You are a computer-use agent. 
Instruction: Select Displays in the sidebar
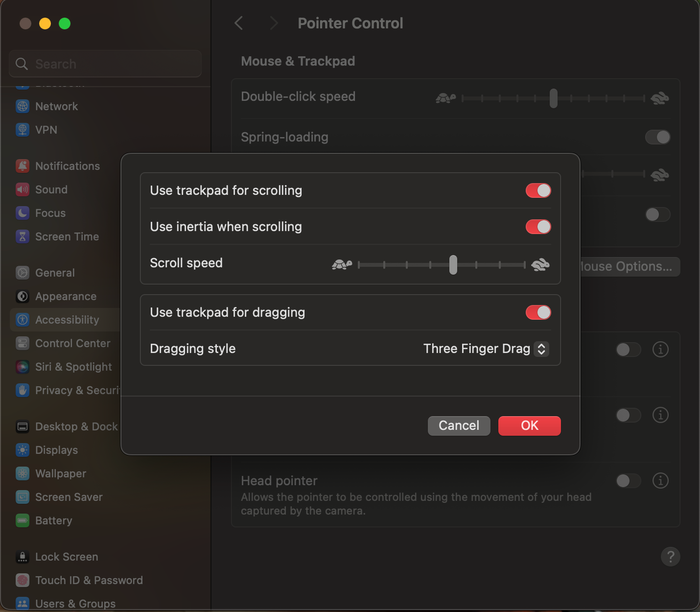(x=56, y=450)
